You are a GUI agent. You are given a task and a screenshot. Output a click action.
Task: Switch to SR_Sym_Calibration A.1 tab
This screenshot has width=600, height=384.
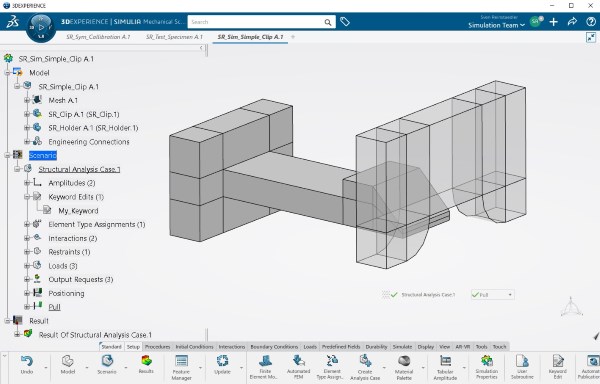[x=98, y=37]
